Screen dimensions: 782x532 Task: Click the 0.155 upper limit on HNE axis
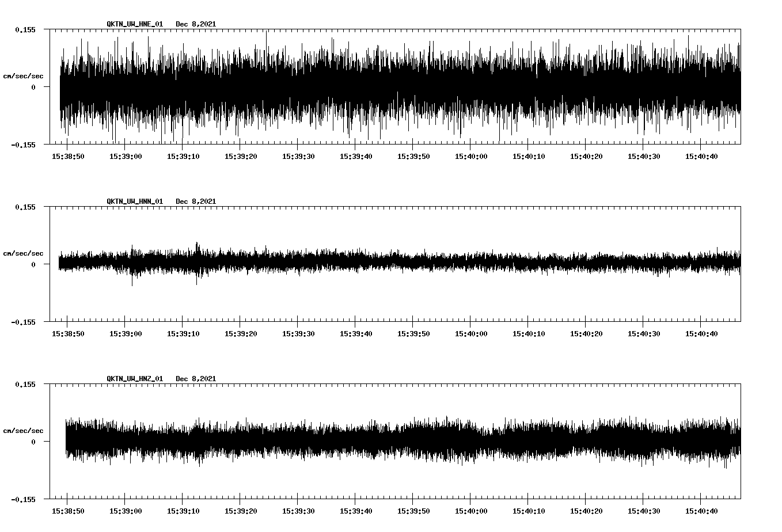pyautogui.click(x=25, y=29)
